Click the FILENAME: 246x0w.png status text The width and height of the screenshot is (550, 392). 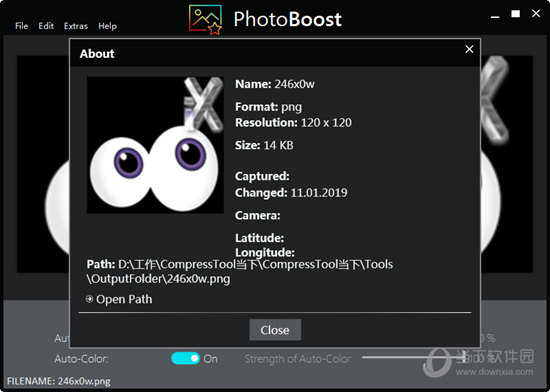(59, 381)
